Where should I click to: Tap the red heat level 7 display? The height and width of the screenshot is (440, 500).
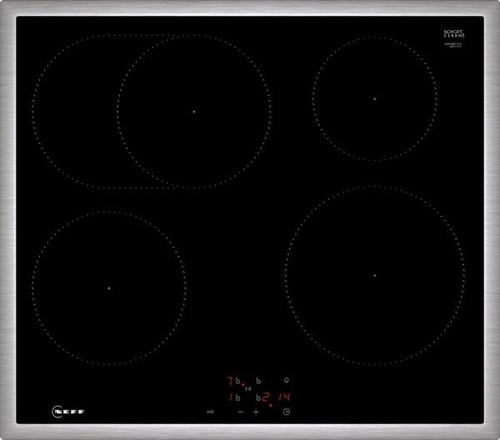coord(230,381)
